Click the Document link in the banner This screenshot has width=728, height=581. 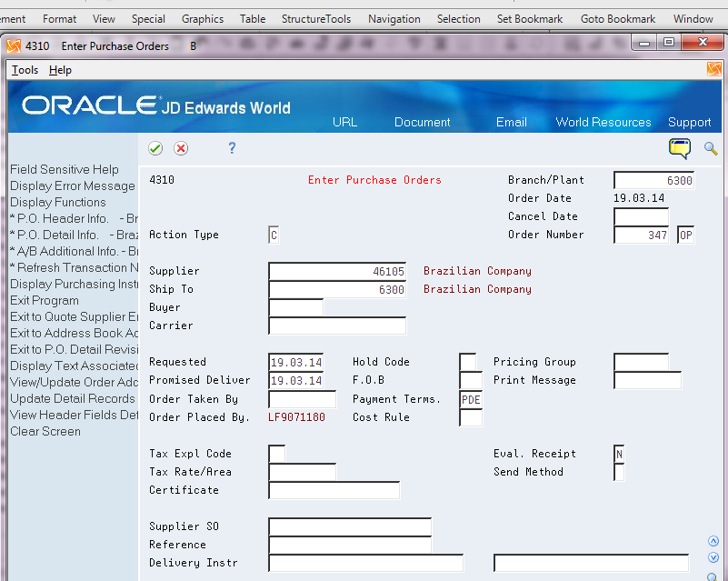[422, 122]
